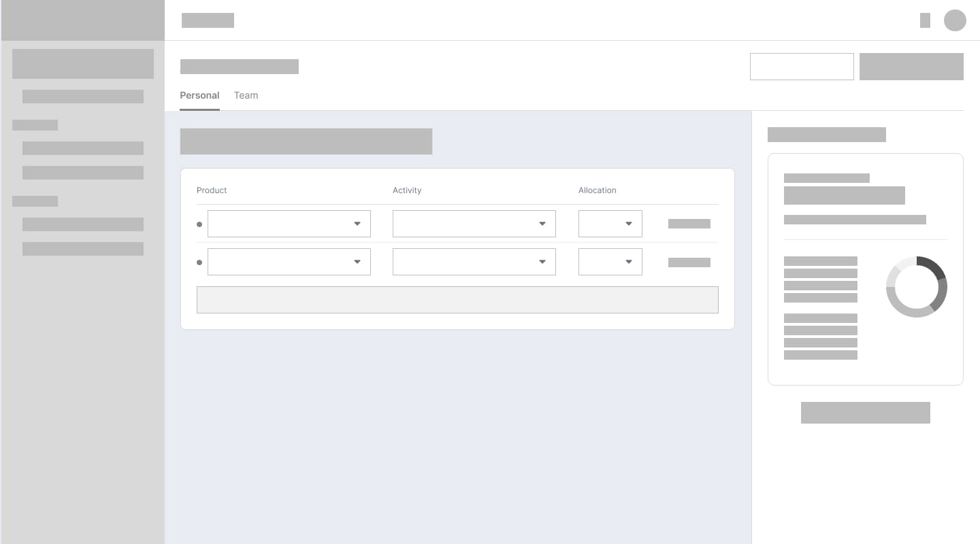Viewport: 980px width, 544px height.
Task: Click the filled gray button next to outlined button
Action: click(911, 67)
